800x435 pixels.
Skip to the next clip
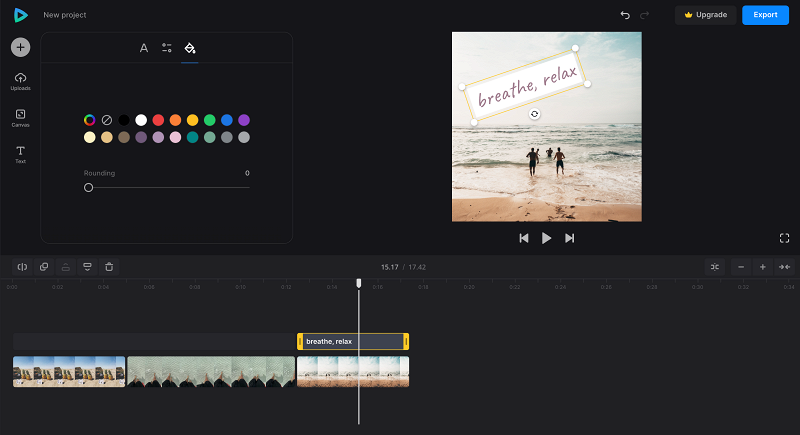pyautogui.click(x=569, y=238)
